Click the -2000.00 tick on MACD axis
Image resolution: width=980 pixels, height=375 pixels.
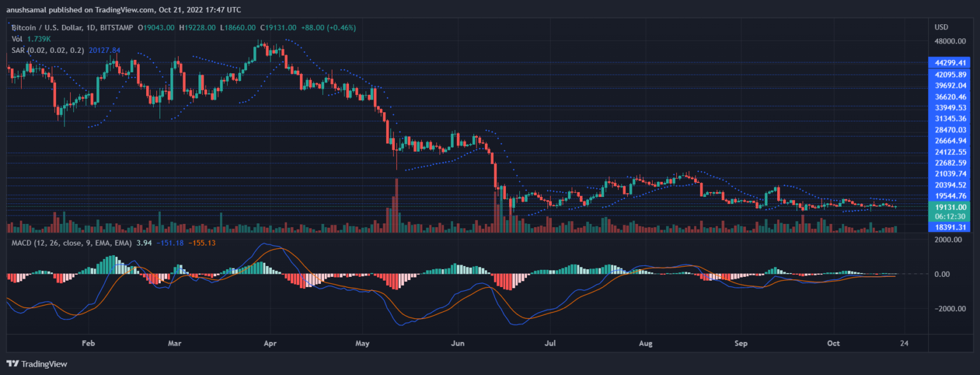click(x=949, y=309)
